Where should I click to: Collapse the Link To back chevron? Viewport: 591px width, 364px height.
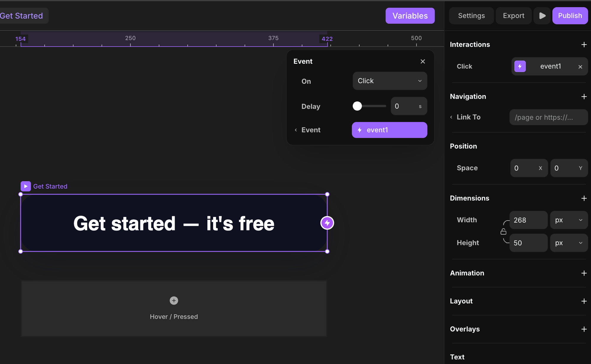pyautogui.click(x=451, y=117)
